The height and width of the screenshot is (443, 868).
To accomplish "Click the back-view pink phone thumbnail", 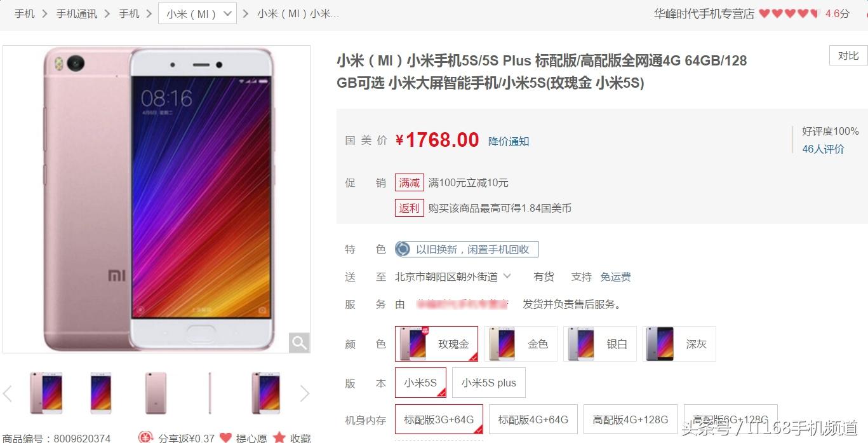I will pos(156,393).
